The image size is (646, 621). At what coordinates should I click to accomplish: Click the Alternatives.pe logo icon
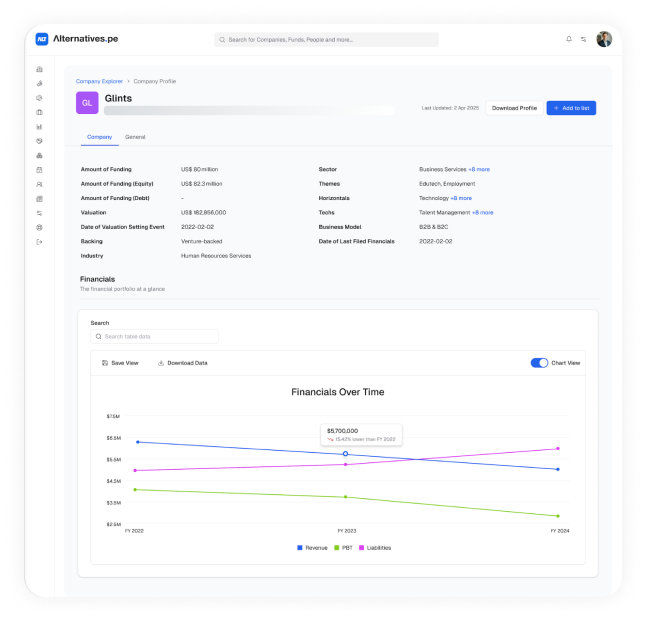[x=42, y=39]
